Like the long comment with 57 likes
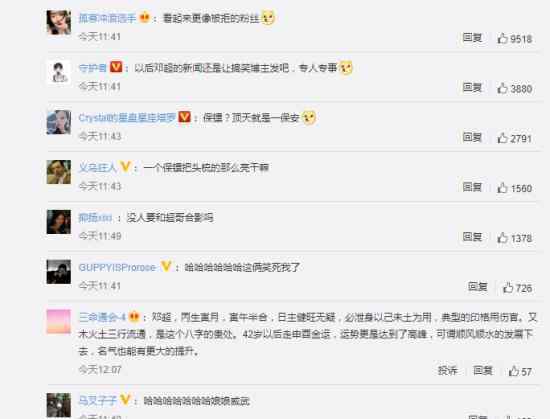550x419 pixels. click(x=514, y=371)
